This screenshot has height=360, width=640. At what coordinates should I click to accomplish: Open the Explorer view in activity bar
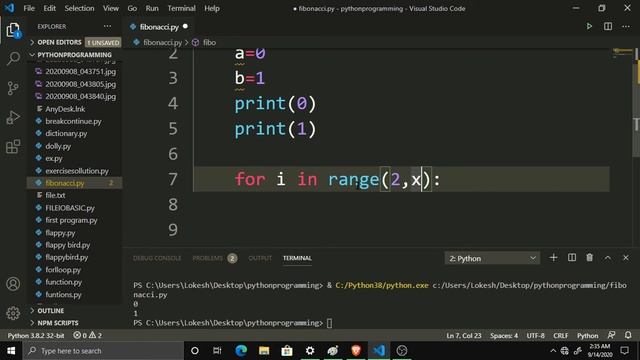click(13, 31)
